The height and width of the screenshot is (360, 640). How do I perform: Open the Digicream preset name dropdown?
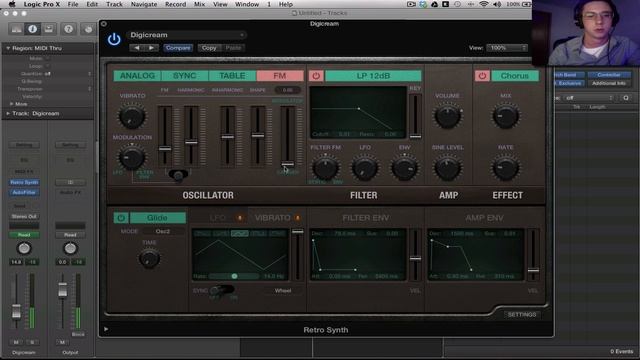(187, 35)
